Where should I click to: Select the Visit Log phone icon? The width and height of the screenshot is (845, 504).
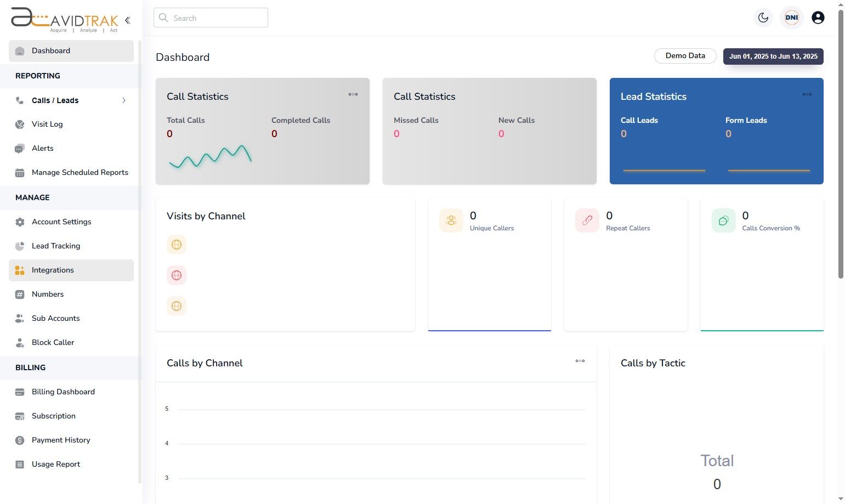click(x=20, y=124)
